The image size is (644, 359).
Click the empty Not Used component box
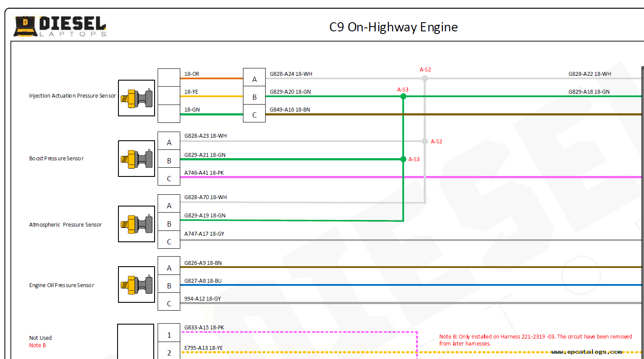click(135, 341)
